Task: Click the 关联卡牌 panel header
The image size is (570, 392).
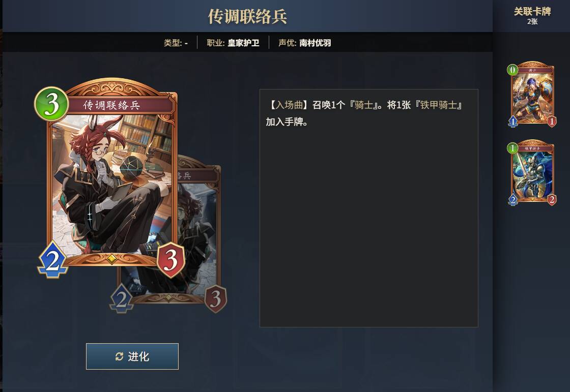Action: pyautogui.click(x=532, y=16)
